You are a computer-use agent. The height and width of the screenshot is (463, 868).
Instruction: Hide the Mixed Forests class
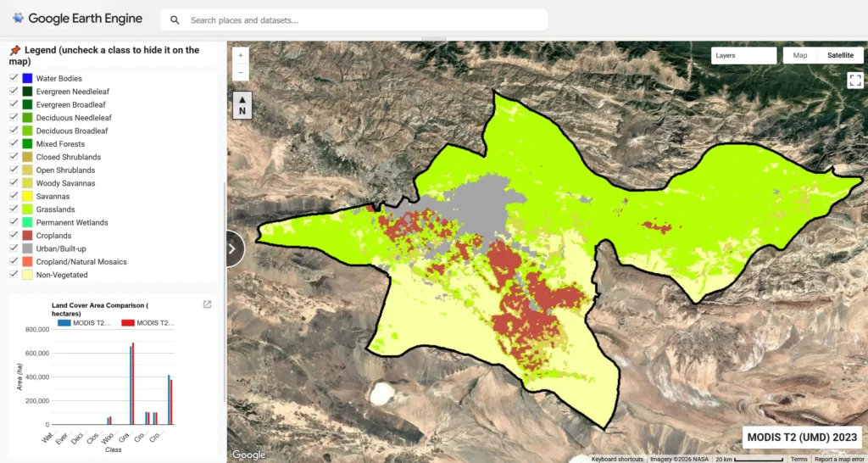coord(14,143)
